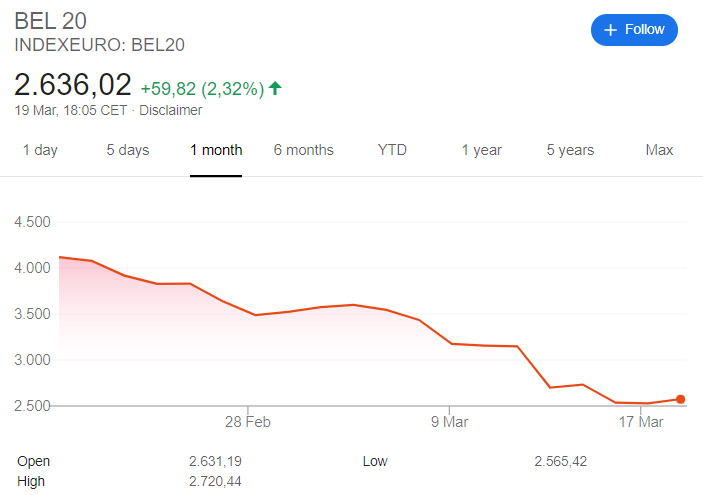
Task: Click the 17 Mar date label
Action: click(641, 423)
